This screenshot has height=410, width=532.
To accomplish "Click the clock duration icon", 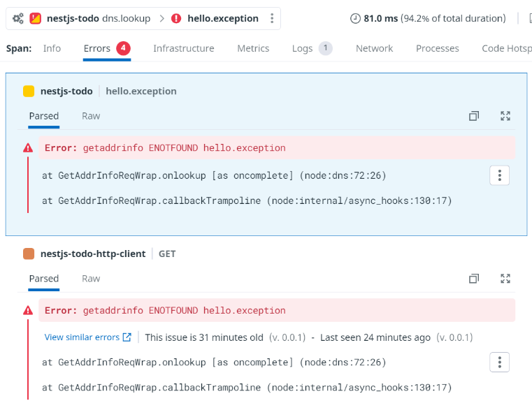I will (x=355, y=18).
